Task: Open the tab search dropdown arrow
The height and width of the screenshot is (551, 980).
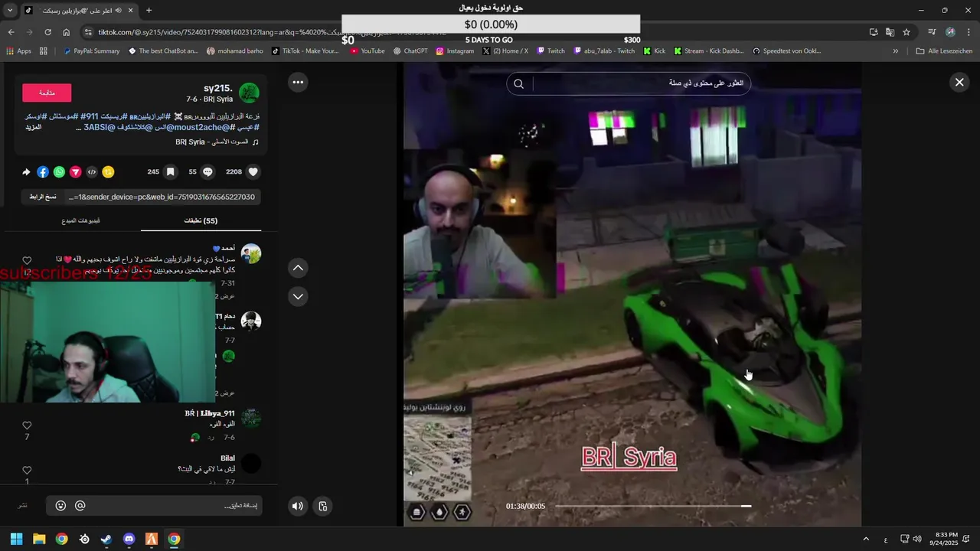Action: coord(9,10)
